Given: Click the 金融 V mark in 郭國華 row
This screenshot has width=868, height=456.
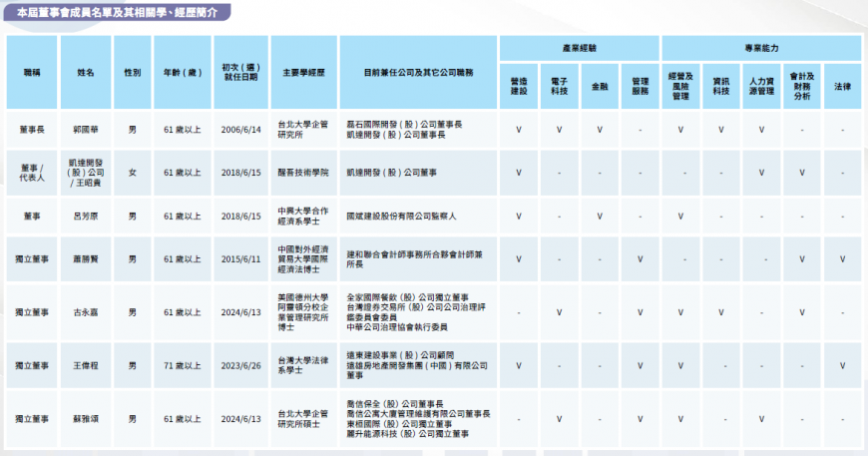Looking at the screenshot, I should [600, 130].
